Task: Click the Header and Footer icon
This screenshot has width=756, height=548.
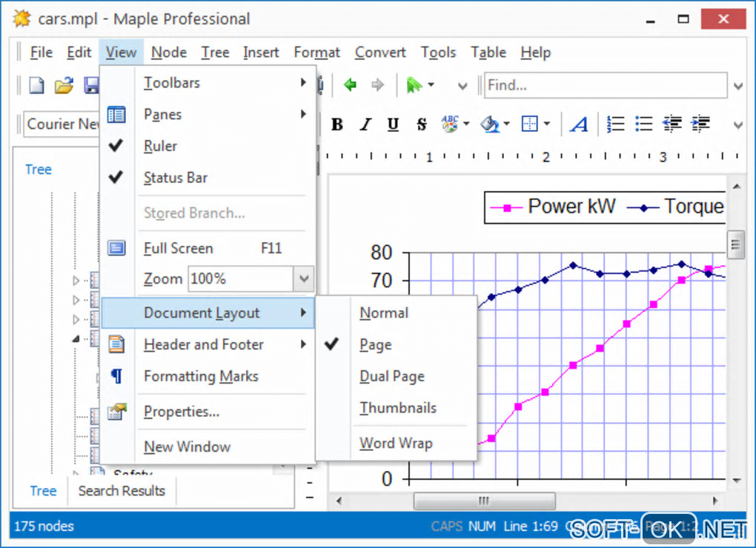Action: pyautogui.click(x=116, y=344)
